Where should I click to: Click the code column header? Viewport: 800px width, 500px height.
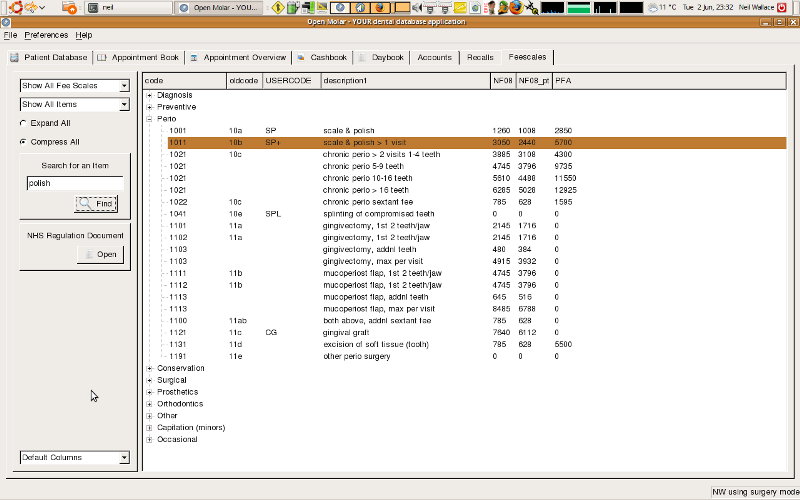(x=185, y=81)
